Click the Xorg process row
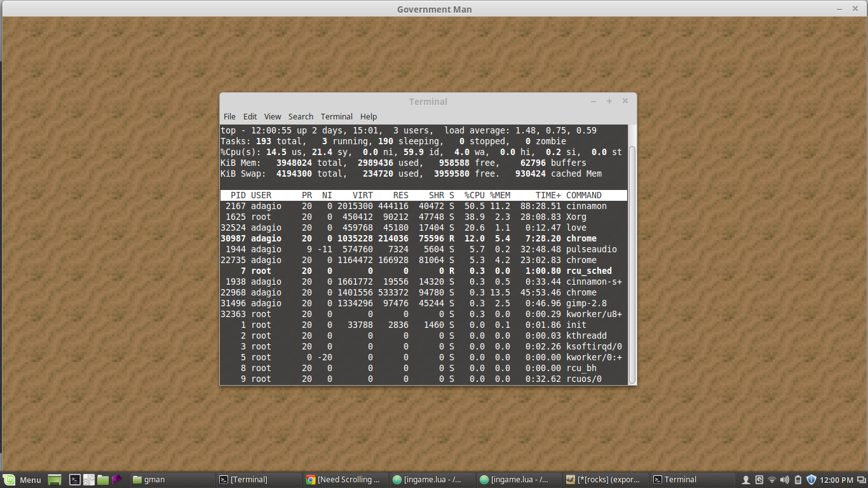This screenshot has height=488, width=868. 424,217
